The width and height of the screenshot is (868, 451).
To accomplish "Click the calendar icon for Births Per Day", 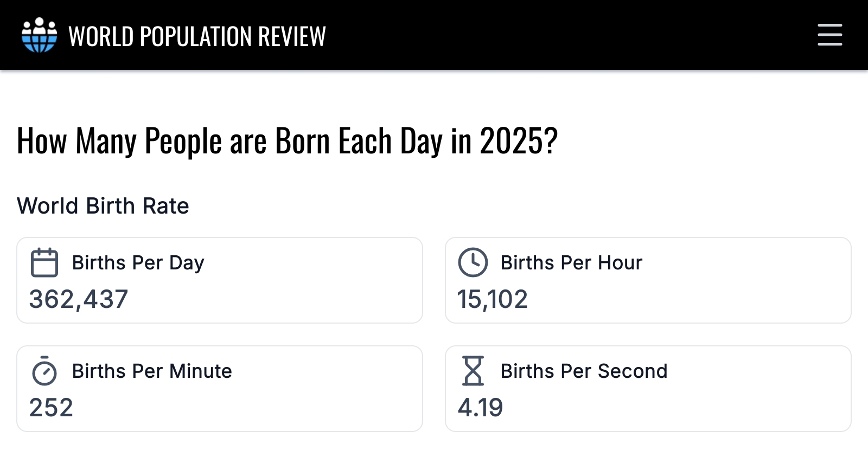I will [x=44, y=263].
